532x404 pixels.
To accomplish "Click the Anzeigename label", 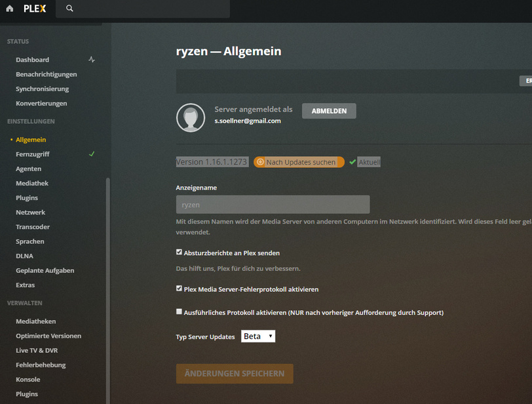I will coord(197,188).
